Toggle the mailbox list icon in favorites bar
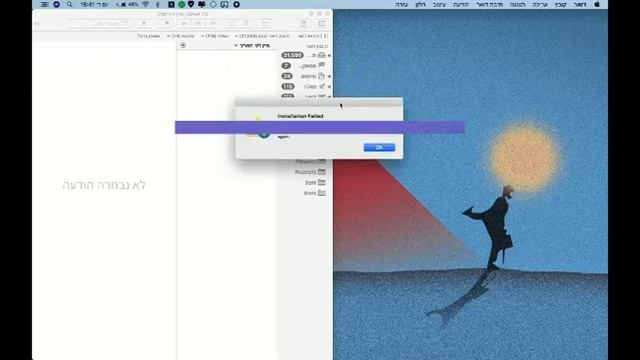This screenshot has height=360, width=640. [326, 36]
